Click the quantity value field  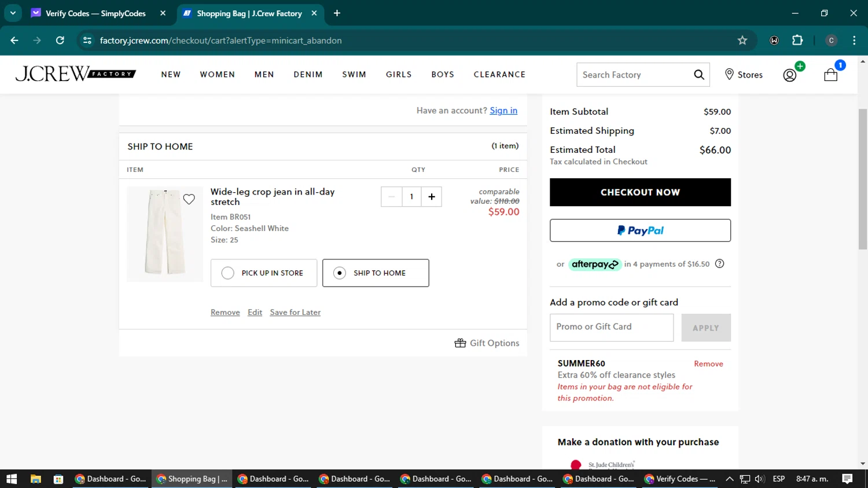(411, 197)
